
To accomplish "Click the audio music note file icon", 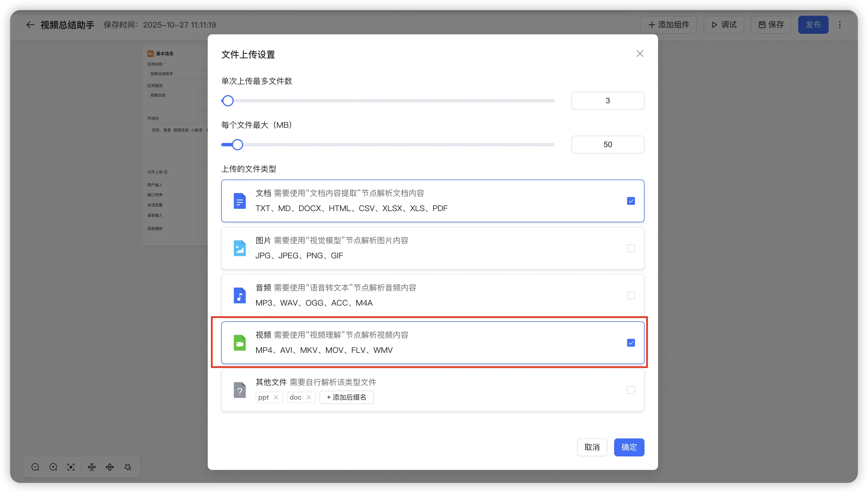I will click(x=240, y=295).
